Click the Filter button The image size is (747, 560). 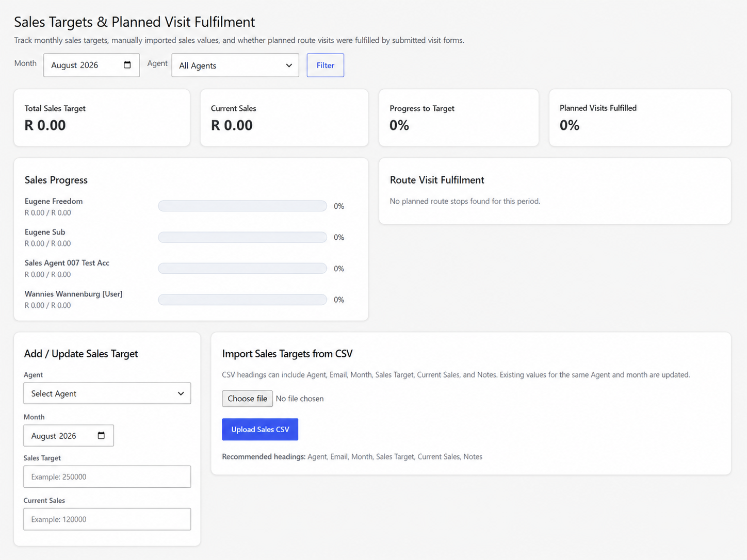[x=326, y=65]
